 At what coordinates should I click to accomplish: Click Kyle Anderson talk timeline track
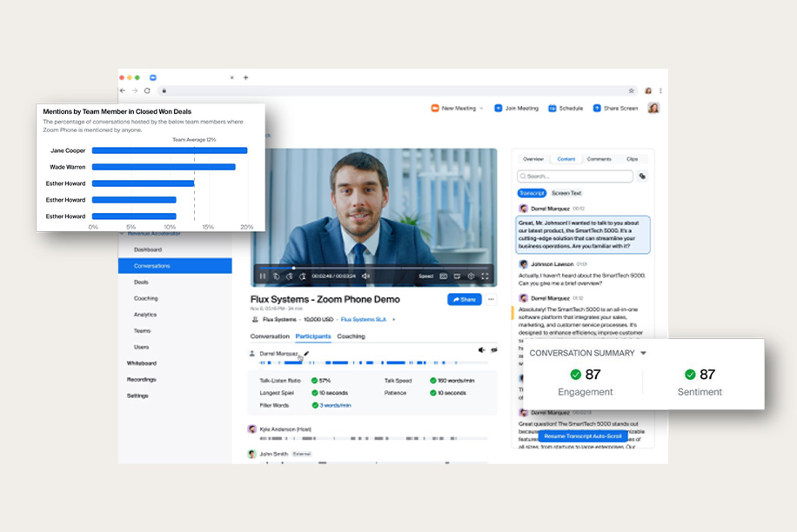click(373, 438)
